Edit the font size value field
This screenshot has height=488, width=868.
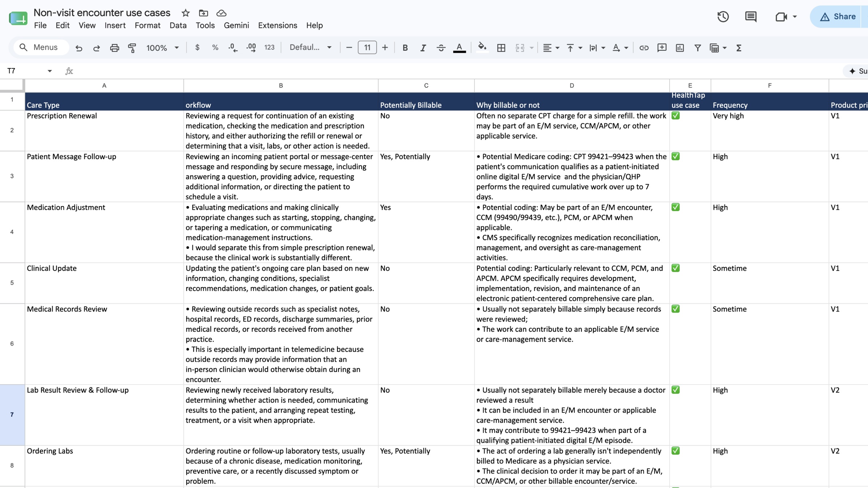tap(367, 47)
